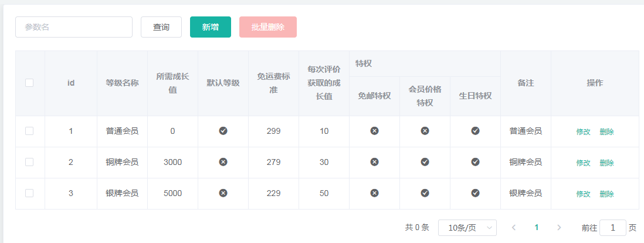Click the 查询 search button

point(161,27)
